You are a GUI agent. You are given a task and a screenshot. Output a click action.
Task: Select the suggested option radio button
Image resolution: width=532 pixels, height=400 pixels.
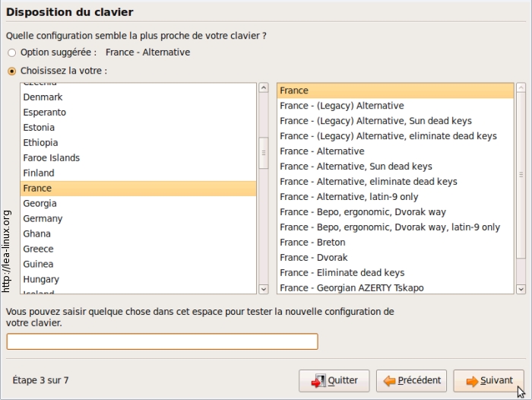(11, 52)
